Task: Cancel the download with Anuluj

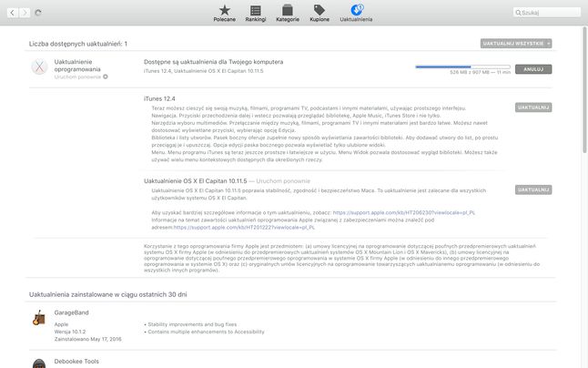Action: [x=533, y=69]
